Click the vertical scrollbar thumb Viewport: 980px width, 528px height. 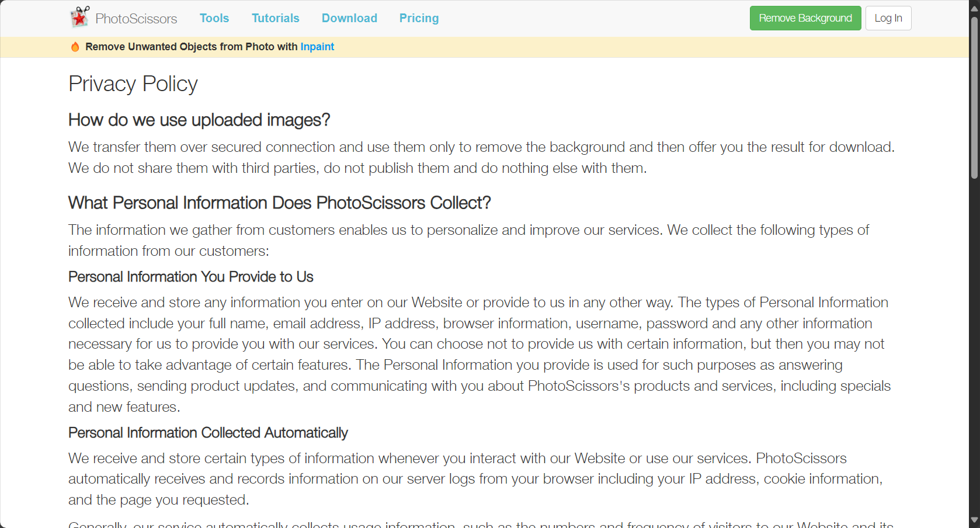pos(974,96)
